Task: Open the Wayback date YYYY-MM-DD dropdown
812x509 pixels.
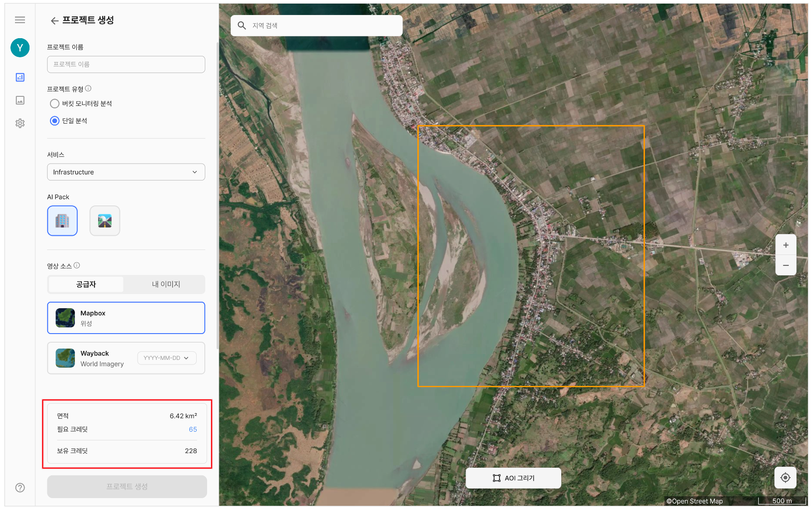Action: point(167,358)
